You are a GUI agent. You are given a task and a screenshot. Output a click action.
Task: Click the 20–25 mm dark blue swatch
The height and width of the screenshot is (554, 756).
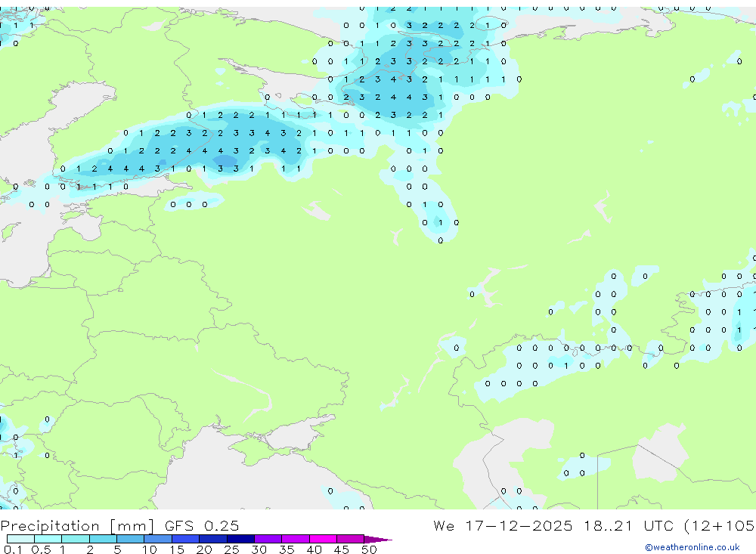(x=213, y=539)
